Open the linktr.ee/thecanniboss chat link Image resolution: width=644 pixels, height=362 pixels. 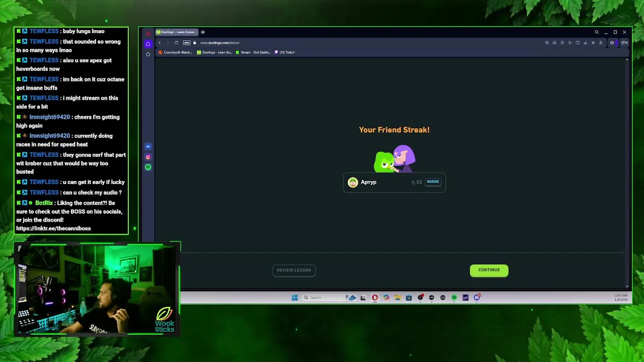tap(53, 228)
